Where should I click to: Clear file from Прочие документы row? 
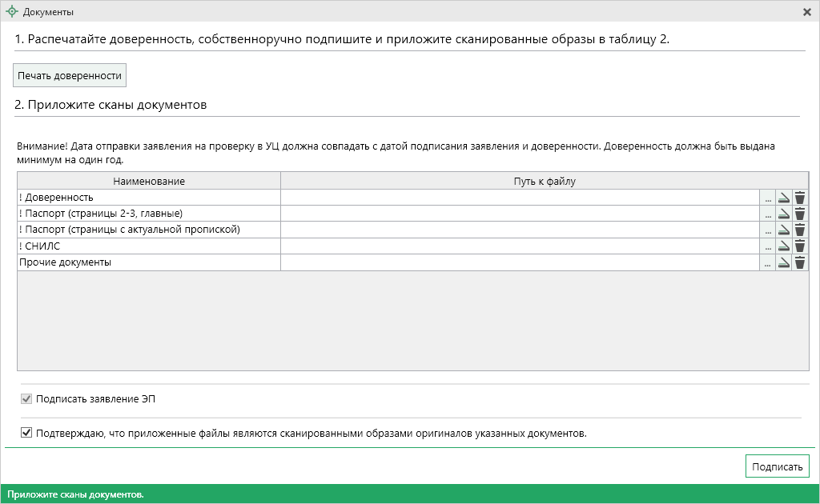pyautogui.click(x=800, y=262)
